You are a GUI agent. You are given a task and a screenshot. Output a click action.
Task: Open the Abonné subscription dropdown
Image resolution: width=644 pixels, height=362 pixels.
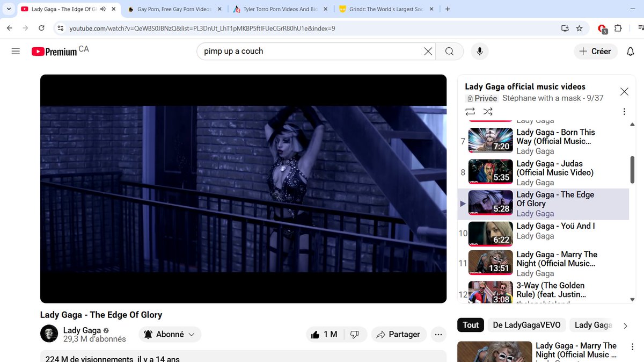coord(170,334)
